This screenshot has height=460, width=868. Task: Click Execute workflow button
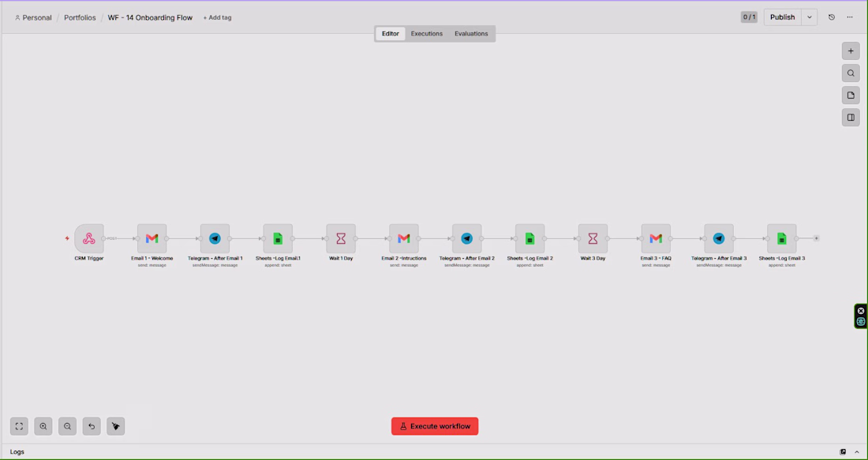[x=435, y=426]
